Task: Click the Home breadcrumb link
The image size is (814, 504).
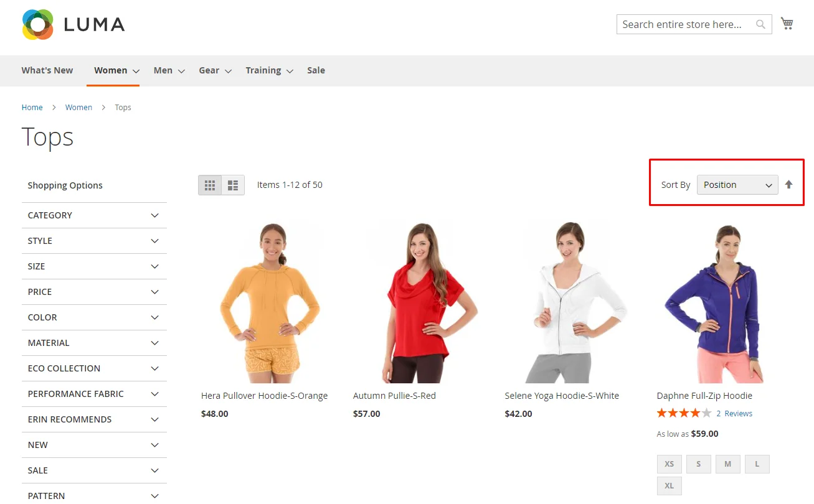Action: coord(32,108)
